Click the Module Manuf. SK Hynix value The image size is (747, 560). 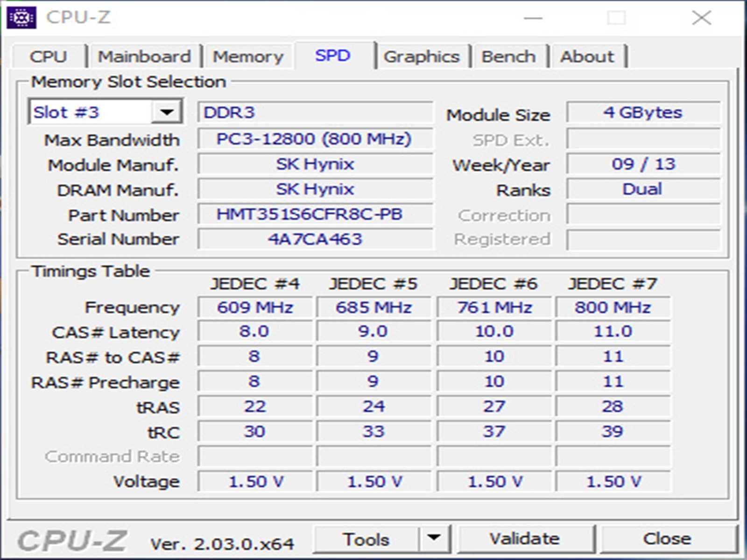pyautogui.click(x=315, y=164)
